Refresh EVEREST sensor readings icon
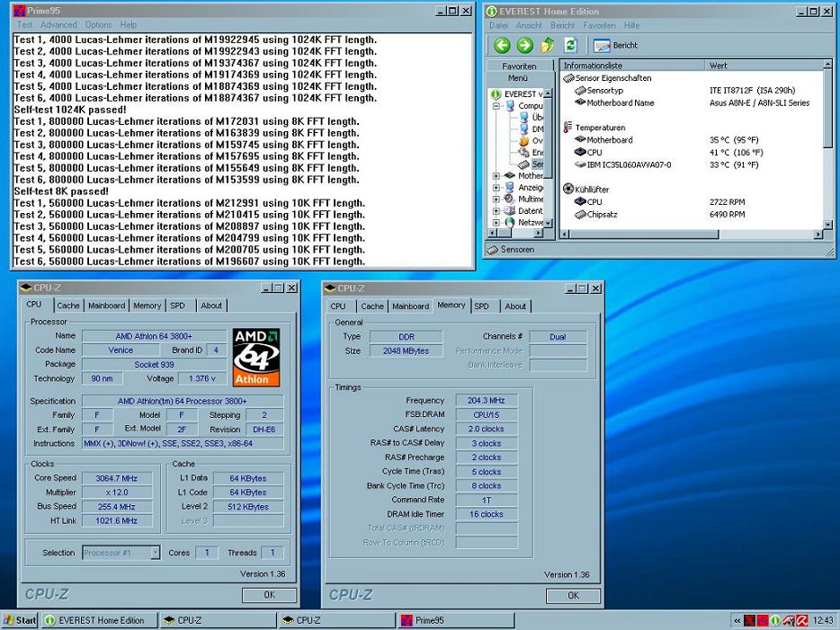 570,46
